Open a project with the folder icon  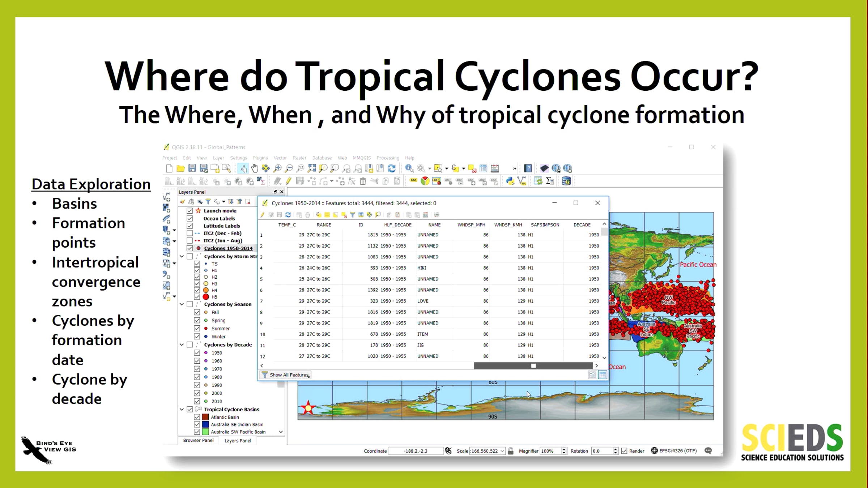point(180,168)
